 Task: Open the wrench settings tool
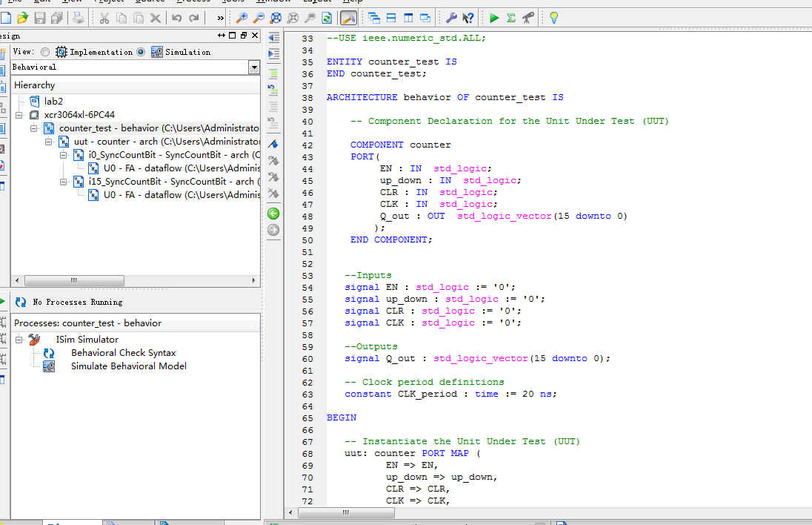pyautogui.click(x=451, y=18)
